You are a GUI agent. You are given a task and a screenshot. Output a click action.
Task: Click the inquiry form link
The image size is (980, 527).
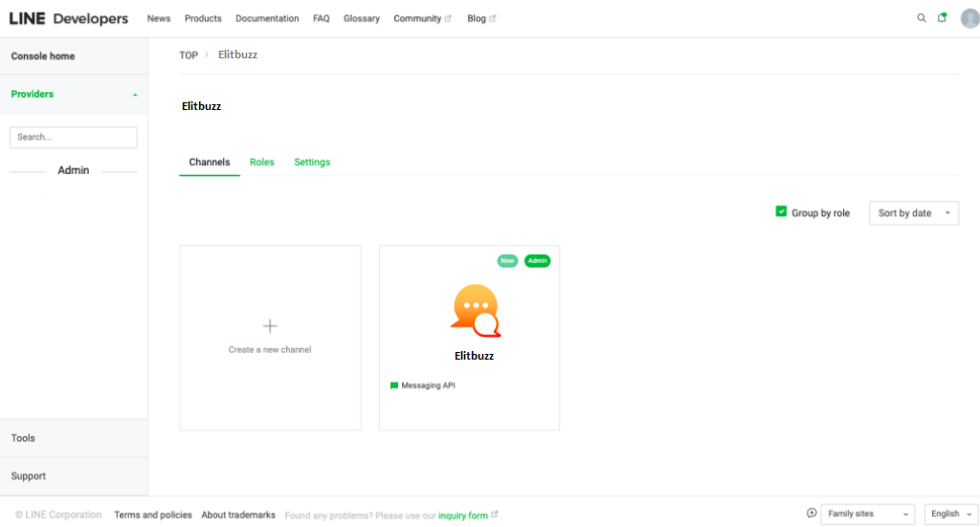(x=463, y=516)
